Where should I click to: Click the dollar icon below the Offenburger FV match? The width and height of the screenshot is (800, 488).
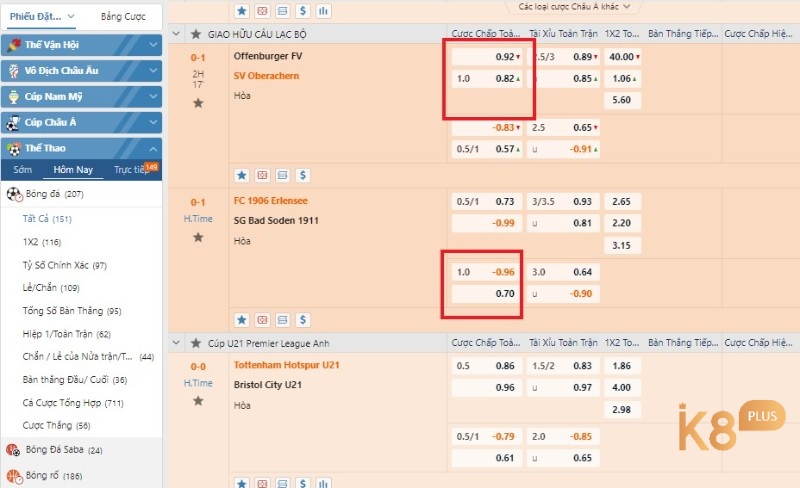click(x=303, y=176)
